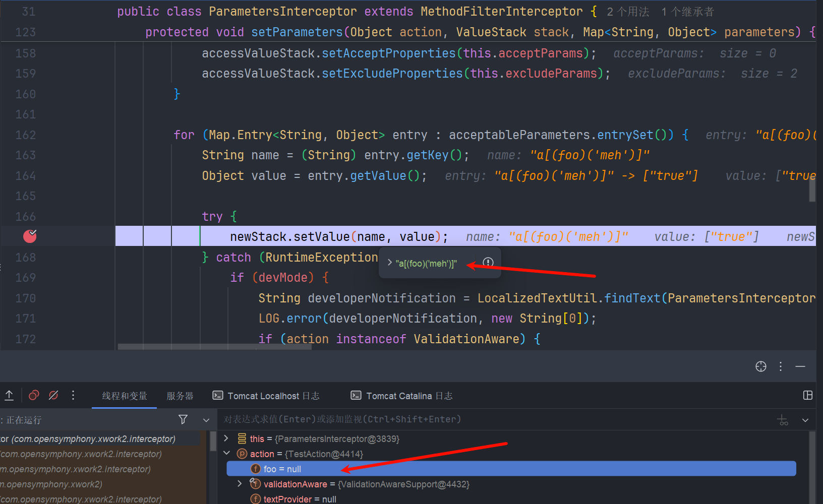Collapse the 'action' variable node
This screenshot has width=823, height=504.
226,454
